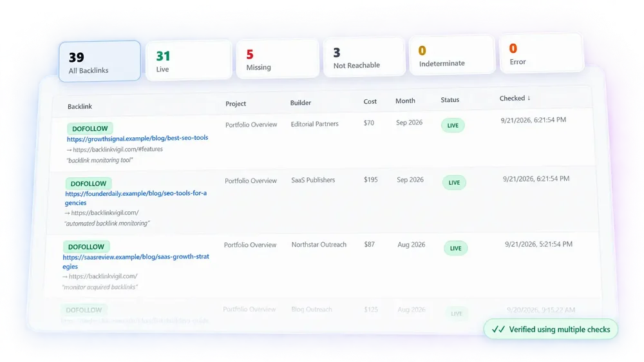Click the Editorial Partners builder cell
The image size is (644, 362).
[x=315, y=124]
